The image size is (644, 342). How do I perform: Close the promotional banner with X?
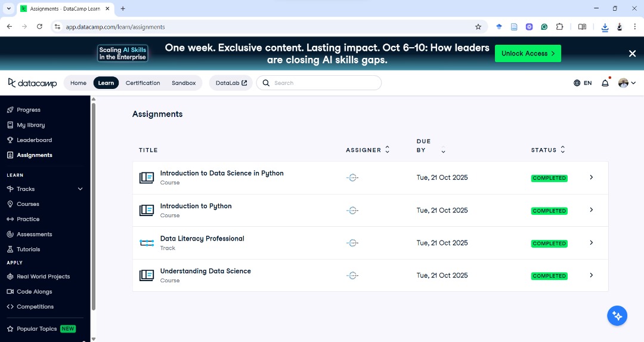point(632,54)
